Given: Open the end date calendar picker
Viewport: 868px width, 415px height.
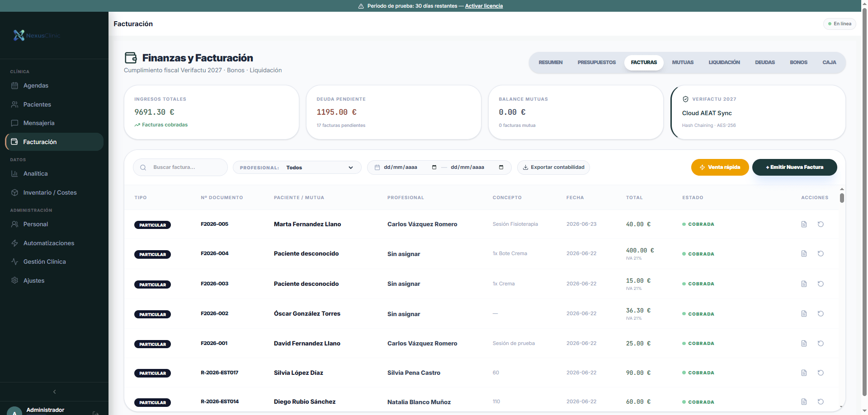Looking at the screenshot, I should tap(501, 167).
